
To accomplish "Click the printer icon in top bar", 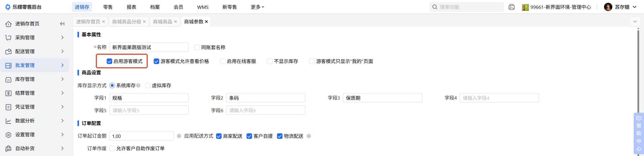I will point(511,7).
